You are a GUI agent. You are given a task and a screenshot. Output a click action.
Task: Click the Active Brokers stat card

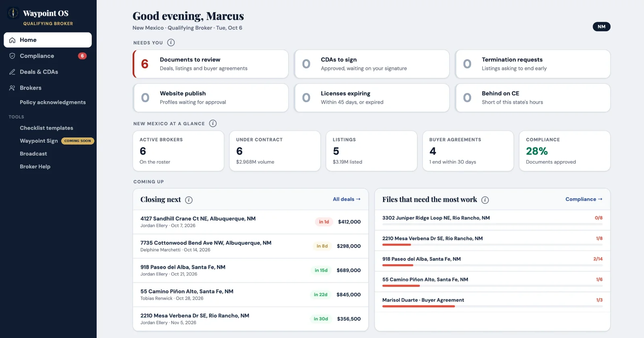tap(178, 151)
